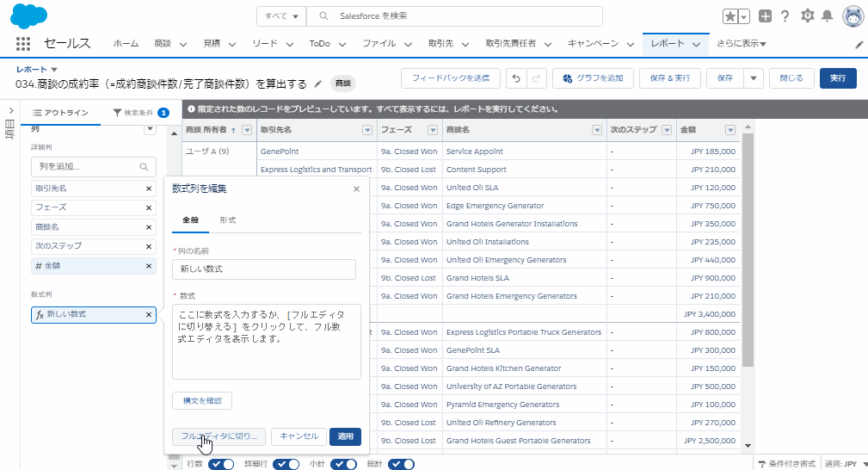The image size is (868, 470).
Task: Open the リード navigation tab
Action: coord(265,43)
